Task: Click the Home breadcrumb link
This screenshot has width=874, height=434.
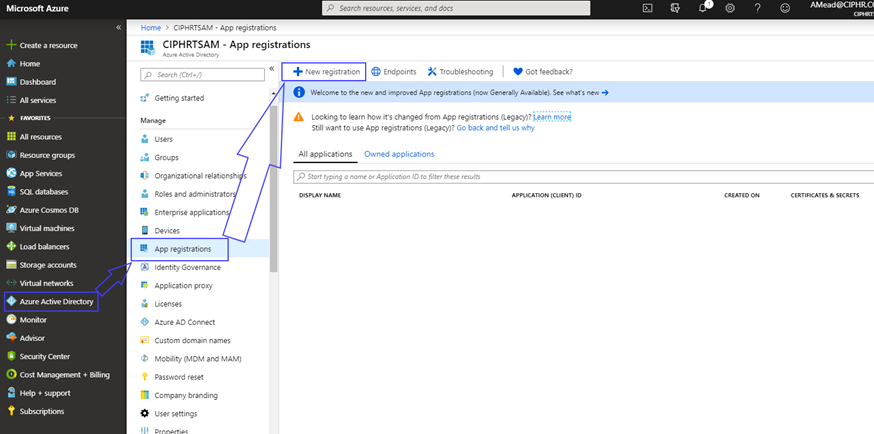Action: [x=150, y=27]
